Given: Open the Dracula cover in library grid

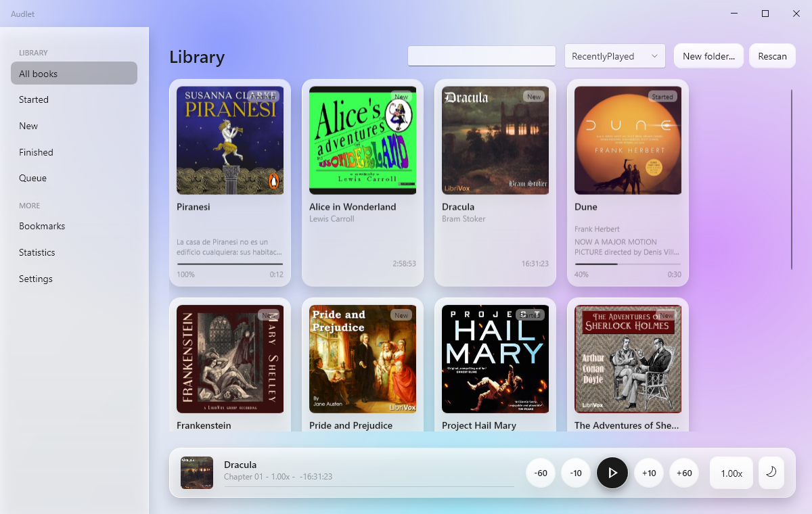Looking at the screenshot, I should (x=495, y=141).
